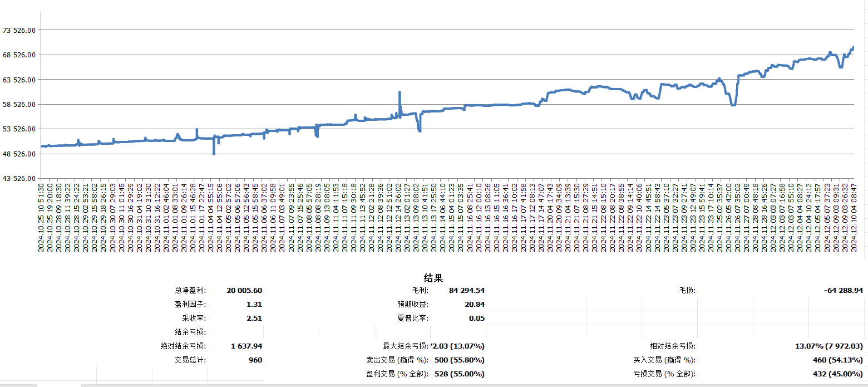
Task: Click the 夏普比率 label
Action: coord(413,318)
